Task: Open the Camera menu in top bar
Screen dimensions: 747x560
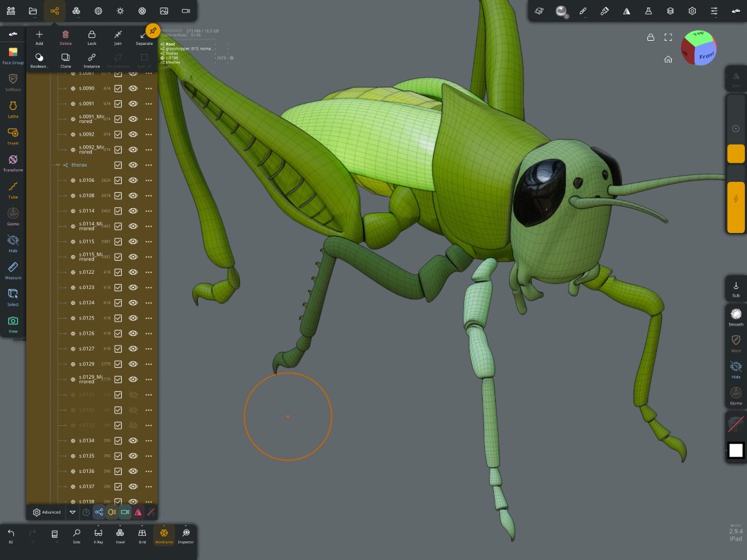Action: point(186,11)
